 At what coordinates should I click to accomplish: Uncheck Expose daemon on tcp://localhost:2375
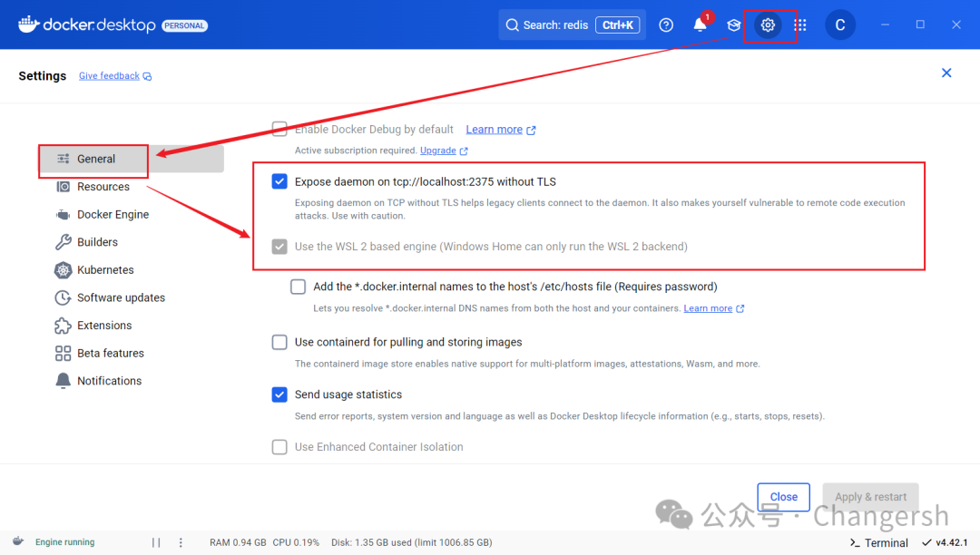[279, 181]
